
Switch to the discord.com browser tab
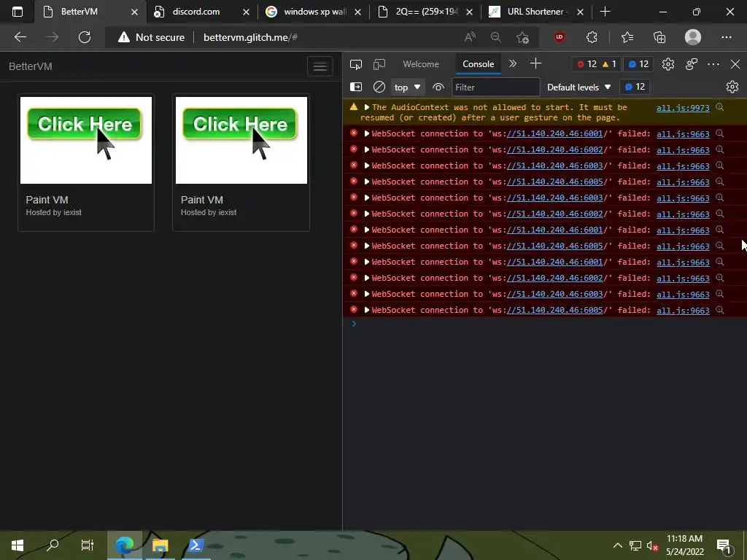[196, 12]
